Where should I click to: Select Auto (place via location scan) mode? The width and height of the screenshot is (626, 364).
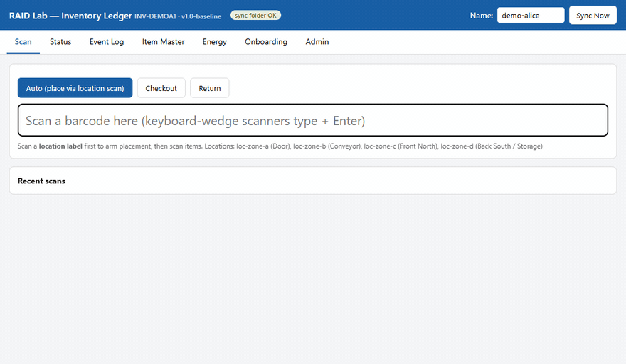coord(75,88)
